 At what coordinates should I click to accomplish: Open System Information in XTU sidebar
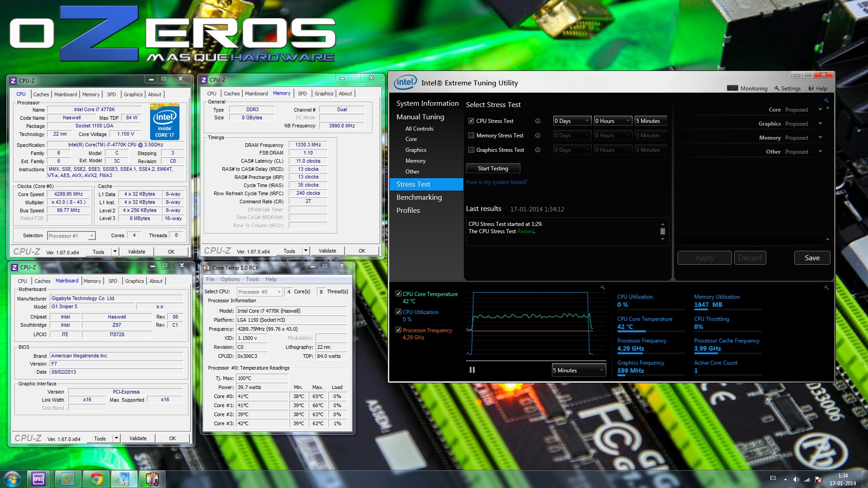[427, 103]
